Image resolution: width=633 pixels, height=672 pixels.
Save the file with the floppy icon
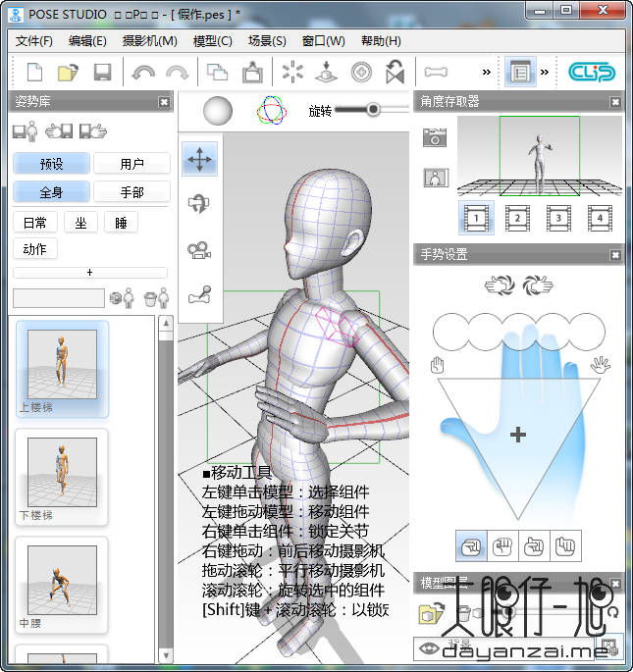[x=102, y=72]
